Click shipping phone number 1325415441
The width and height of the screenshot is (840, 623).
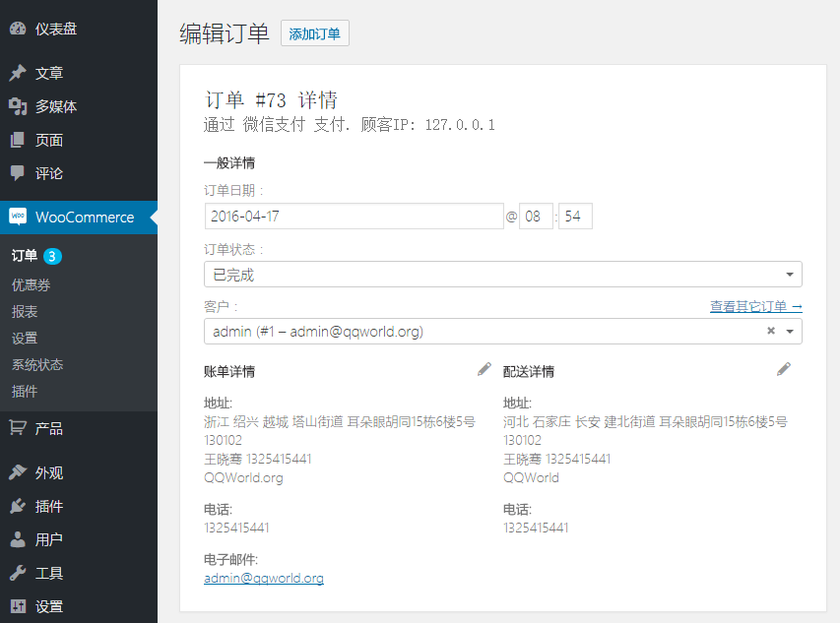click(x=536, y=528)
